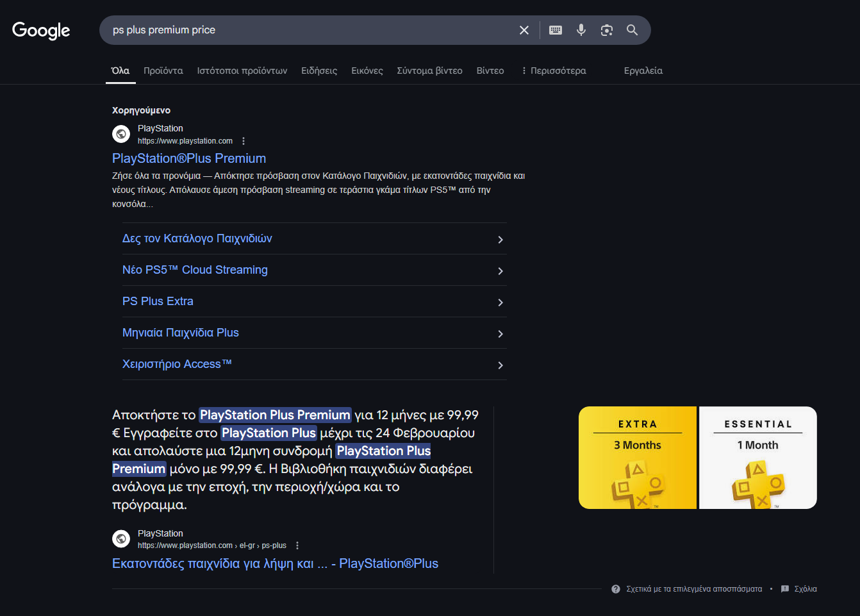
Task: Click the Χορηγούμενο sponsored label
Action: [x=141, y=110]
